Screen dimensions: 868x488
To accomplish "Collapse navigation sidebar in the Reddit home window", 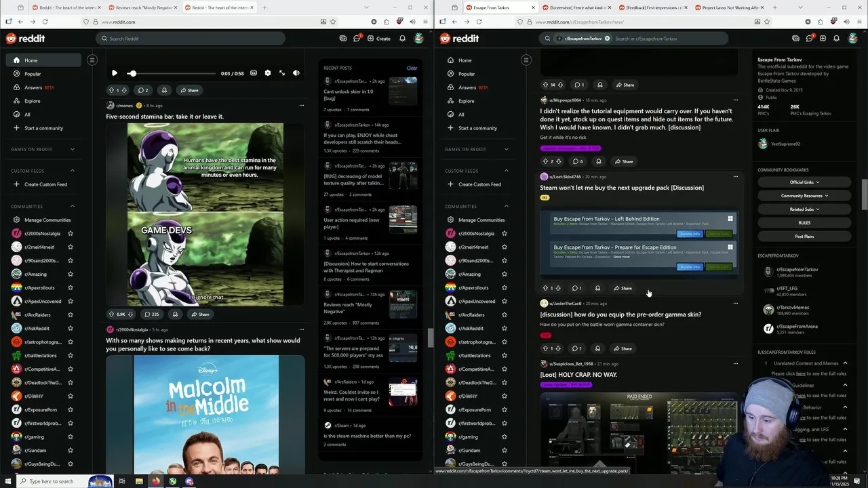I will pyautogui.click(x=92, y=60).
